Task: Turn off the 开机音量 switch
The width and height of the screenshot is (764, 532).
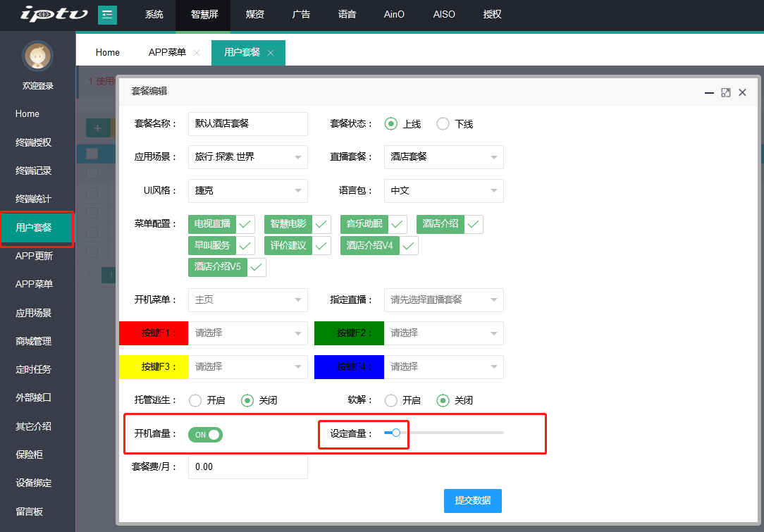Action: tap(205, 435)
